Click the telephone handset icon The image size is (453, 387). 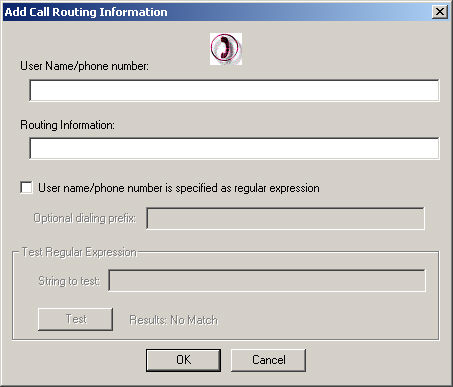tap(226, 49)
